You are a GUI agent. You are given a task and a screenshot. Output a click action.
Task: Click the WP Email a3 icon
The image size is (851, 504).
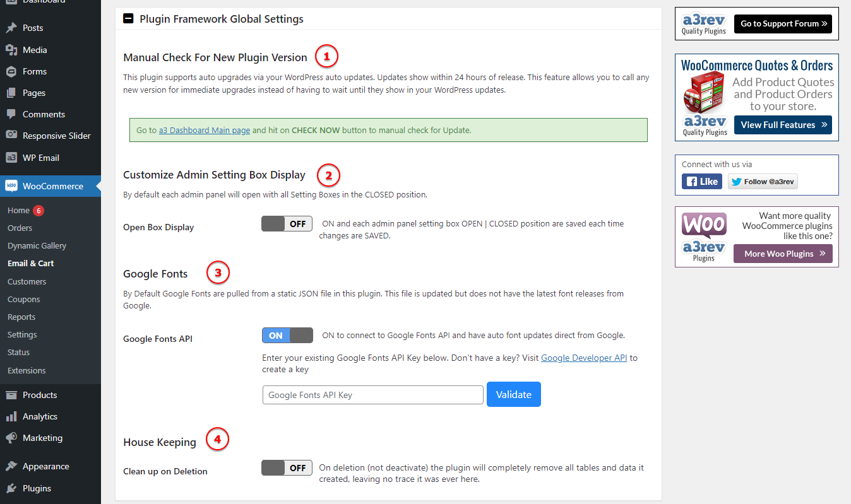tap(11, 158)
